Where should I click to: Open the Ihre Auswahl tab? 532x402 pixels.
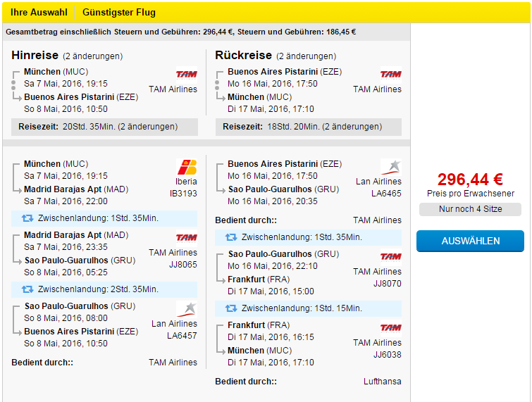pos(39,13)
